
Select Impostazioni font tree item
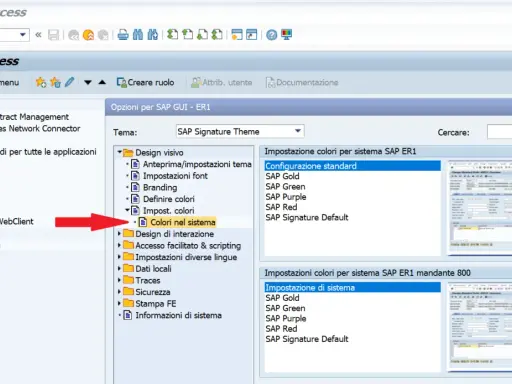(x=175, y=176)
